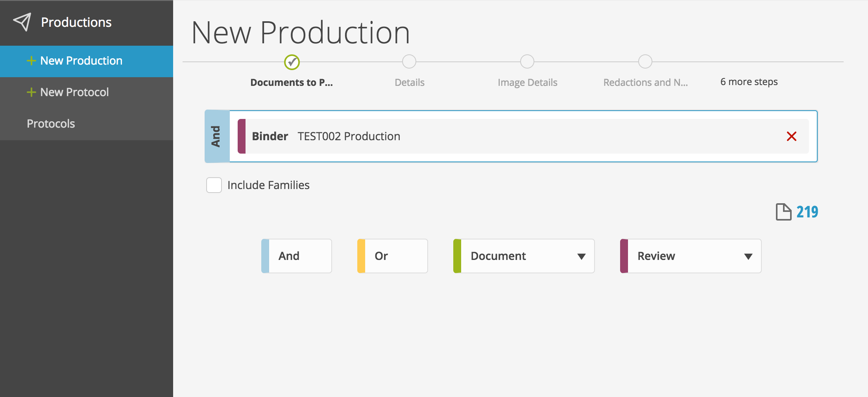Enable the Include Families checkbox

(214, 185)
